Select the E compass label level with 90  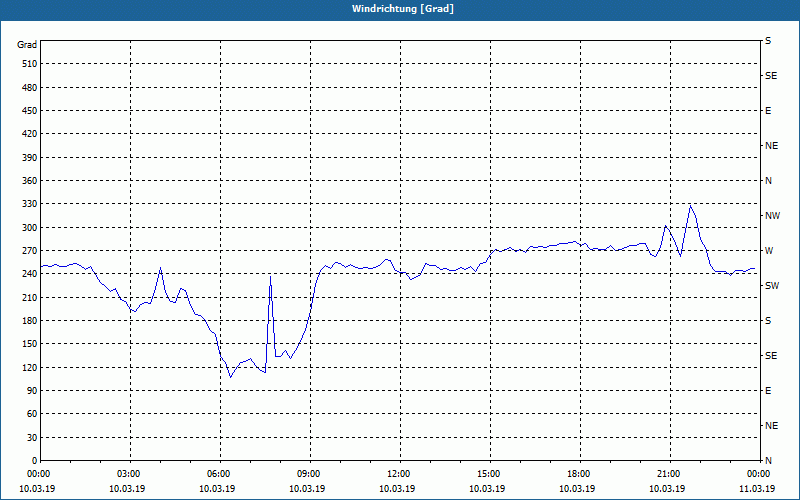coord(768,390)
